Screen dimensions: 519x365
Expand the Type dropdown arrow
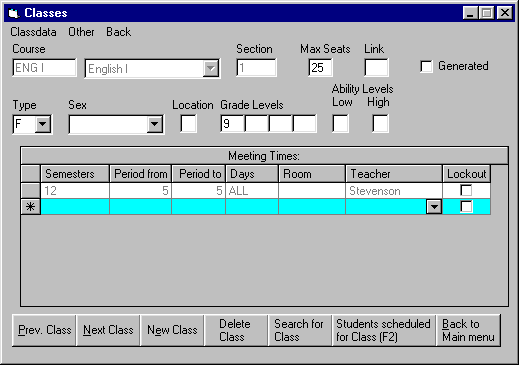(x=43, y=124)
